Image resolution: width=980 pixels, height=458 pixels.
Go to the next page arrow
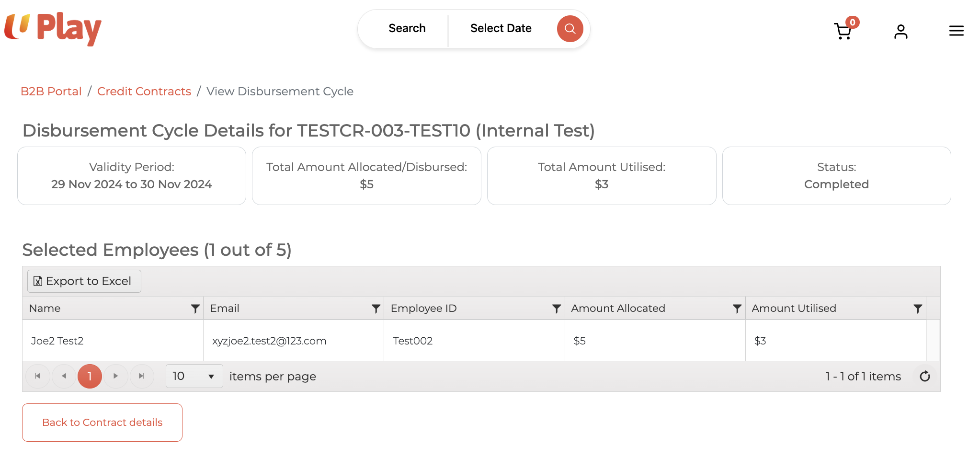[115, 377]
